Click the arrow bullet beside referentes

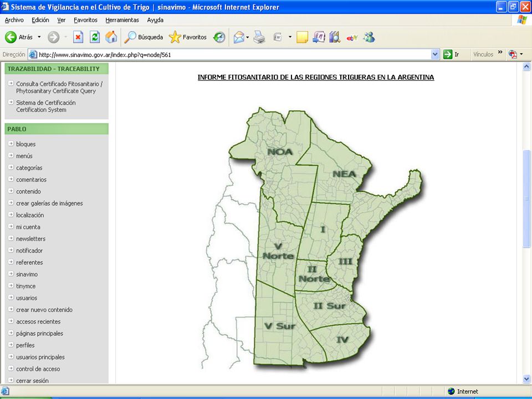click(x=11, y=262)
